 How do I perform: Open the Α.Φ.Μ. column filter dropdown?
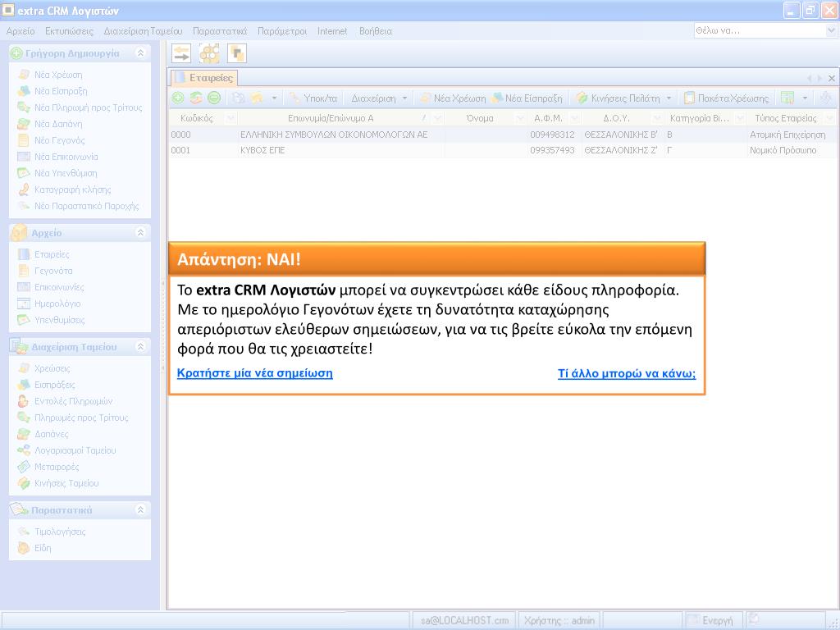tap(575, 118)
